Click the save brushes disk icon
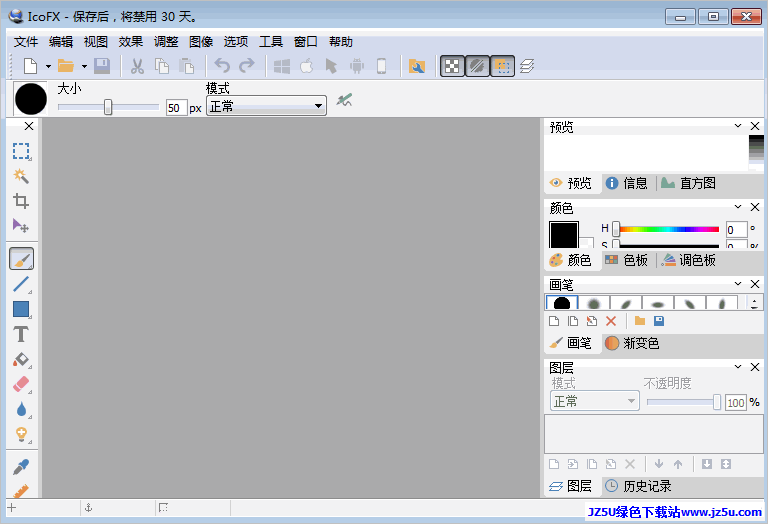Screen dimensions: 768x524 [659, 321]
